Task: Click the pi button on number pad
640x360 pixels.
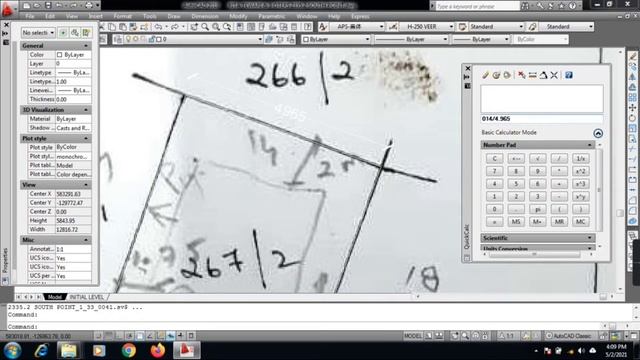Action: [x=538, y=209]
